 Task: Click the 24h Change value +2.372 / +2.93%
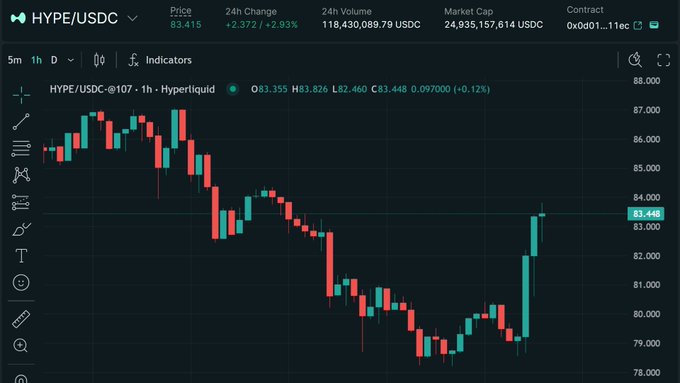pos(262,25)
